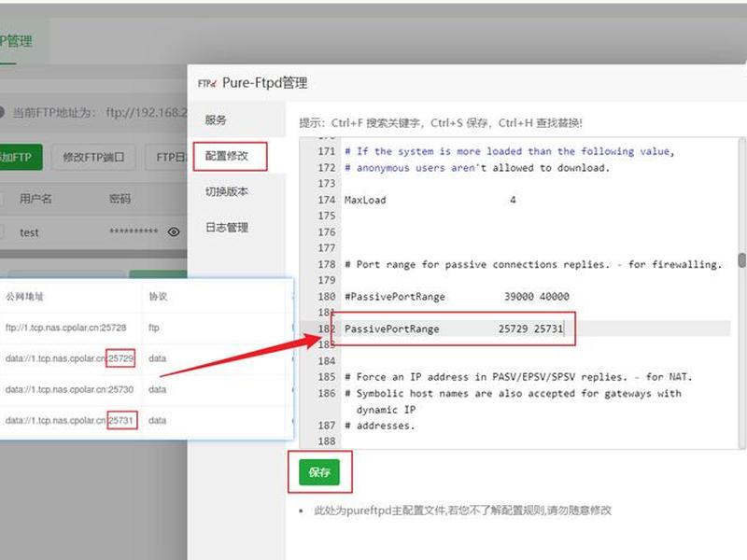747x560 pixels.
Task: Toggle password visibility eye icon for test user
Action: tap(174, 231)
